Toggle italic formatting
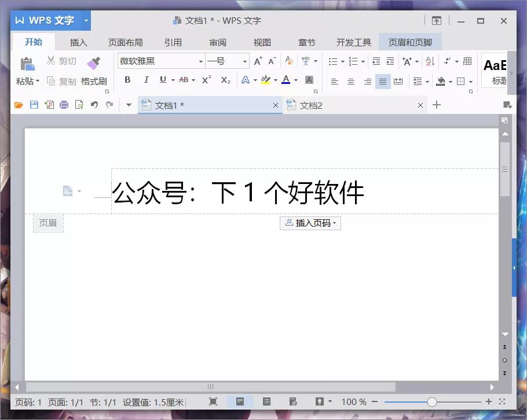Viewport: 527px width, 420px height. (x=146, y=80)
